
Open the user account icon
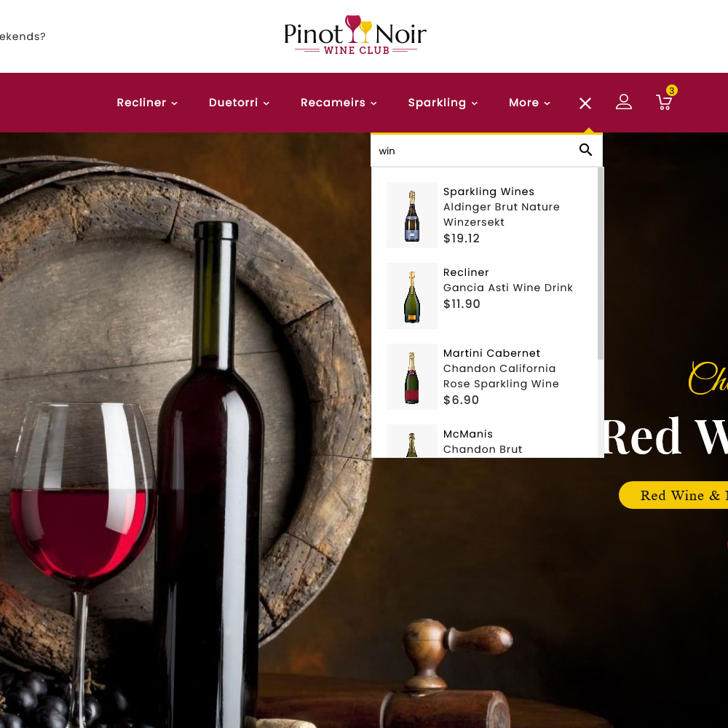[x=624, y=102]
